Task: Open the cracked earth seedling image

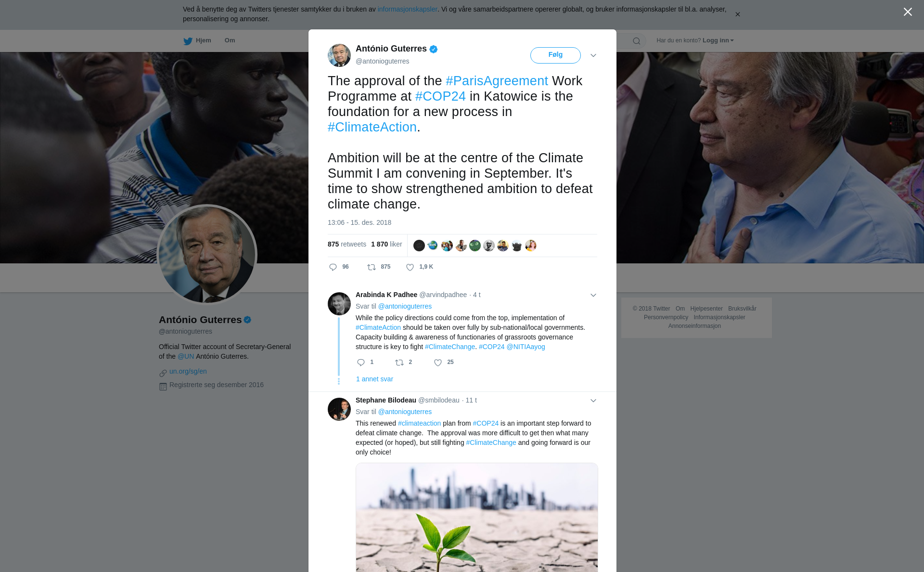Action: pos(477,518)
